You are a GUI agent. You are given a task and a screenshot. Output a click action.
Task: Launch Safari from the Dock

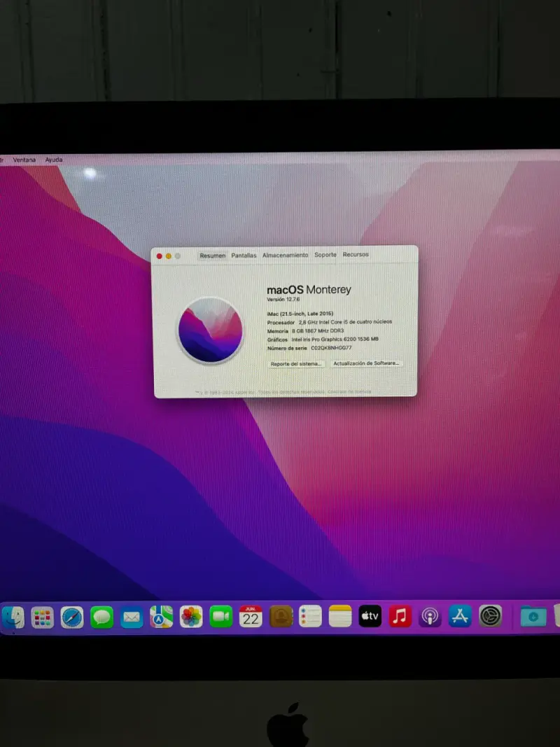point(72,617)
